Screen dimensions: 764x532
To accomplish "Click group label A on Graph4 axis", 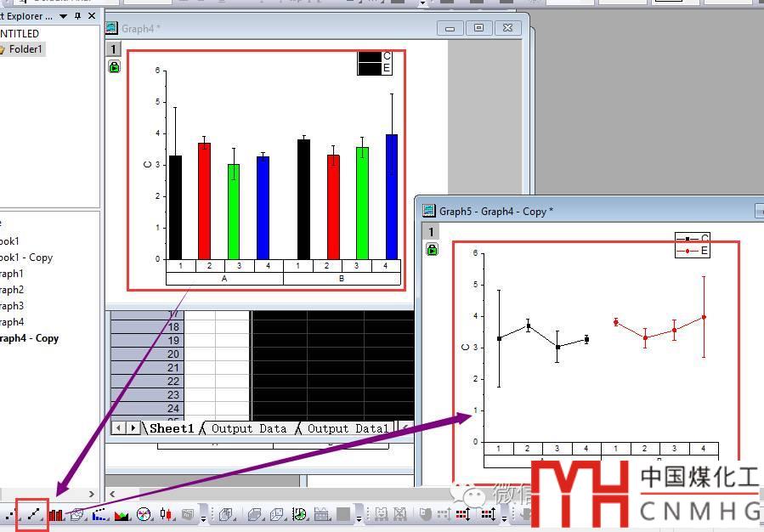I will coord(224,279).
